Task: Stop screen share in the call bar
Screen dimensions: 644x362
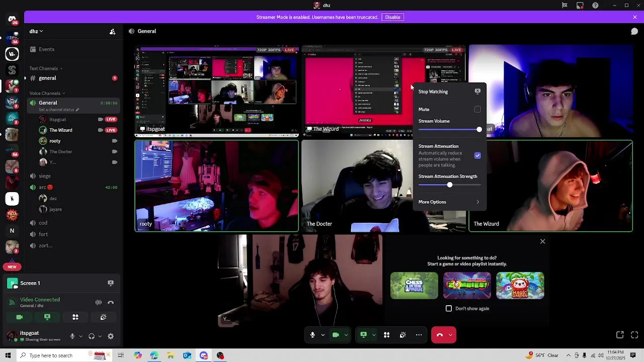Action: (x=363, y=335)
